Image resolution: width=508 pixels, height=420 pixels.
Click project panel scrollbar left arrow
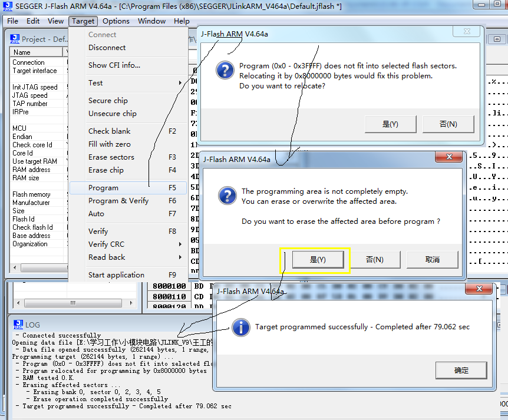[x=15, y=268]
